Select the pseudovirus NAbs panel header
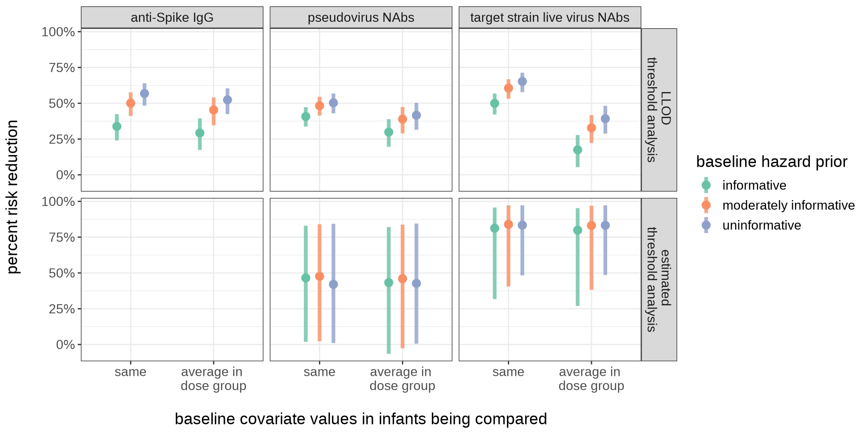 361,18
